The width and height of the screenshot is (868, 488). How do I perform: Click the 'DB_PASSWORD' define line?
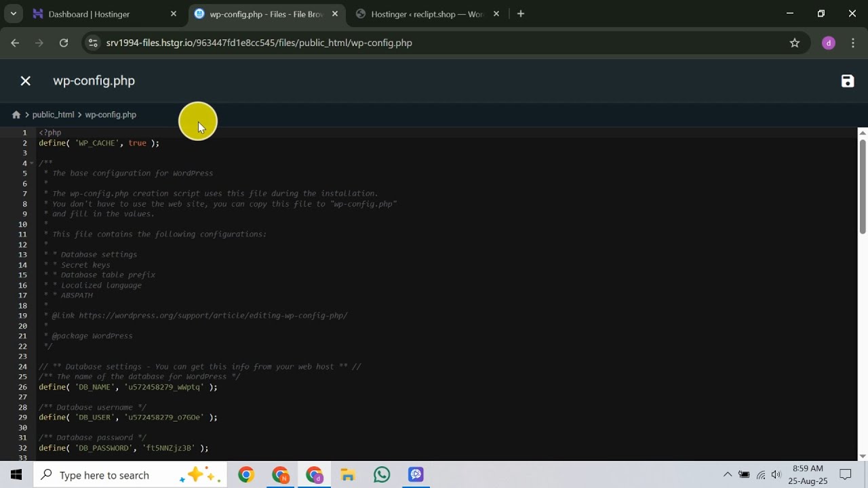(x=123, y=448)
